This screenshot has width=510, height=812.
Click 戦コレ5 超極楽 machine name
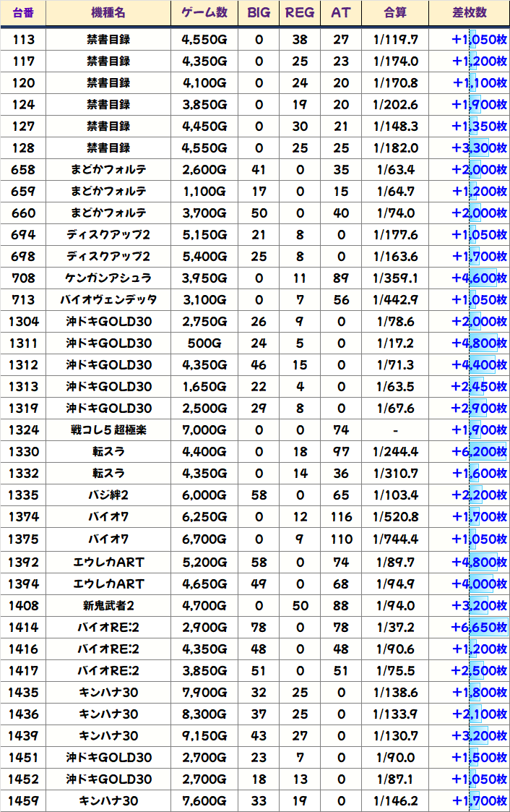click(108, 430)
